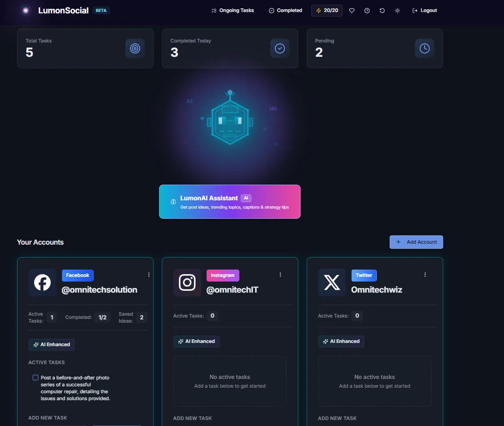The height and width of the screenshot is (426, 504).
Task: Click the AI Enhanced badge on Instagram card
Action: [x=196, y=342]
